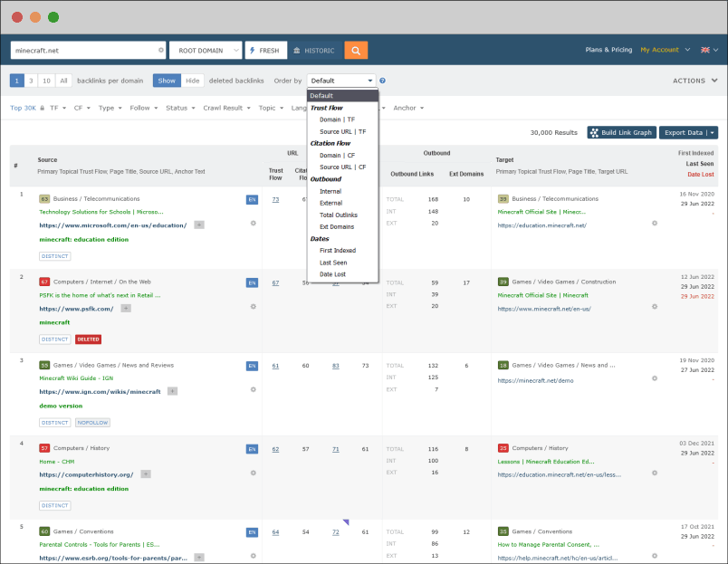The width and height of the screenshot is (728, 564).
Task: Click the NOFOLLOW tag on ign.com row
Action: (x=92, y=423)
